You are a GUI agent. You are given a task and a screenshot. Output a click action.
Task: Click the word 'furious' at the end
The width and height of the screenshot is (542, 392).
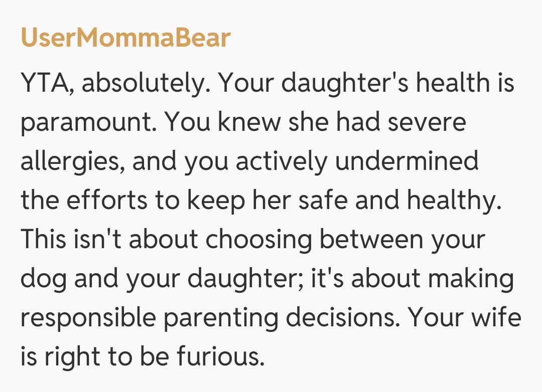click(220, 357)
